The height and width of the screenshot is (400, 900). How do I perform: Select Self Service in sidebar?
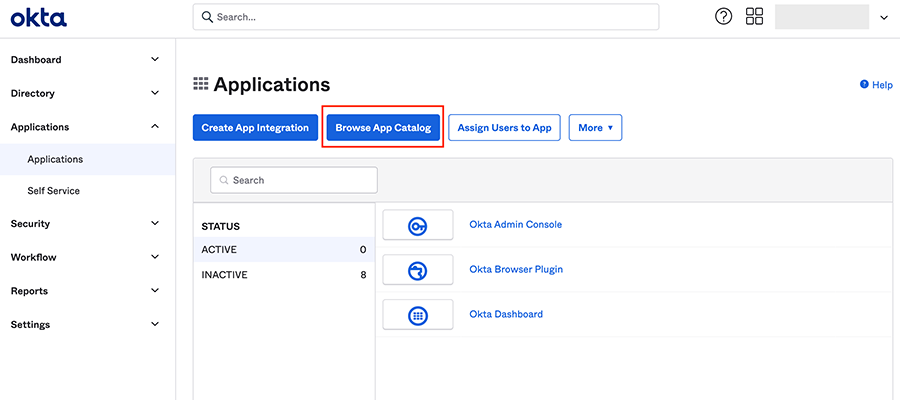coord(54,191)
